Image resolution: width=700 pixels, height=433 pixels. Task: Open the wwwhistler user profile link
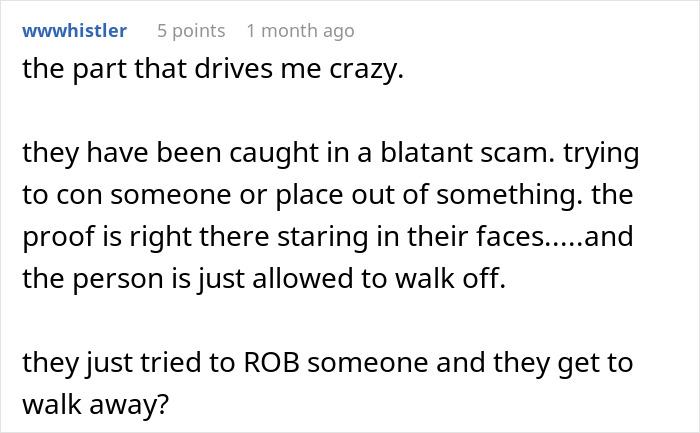coord(75,31)
